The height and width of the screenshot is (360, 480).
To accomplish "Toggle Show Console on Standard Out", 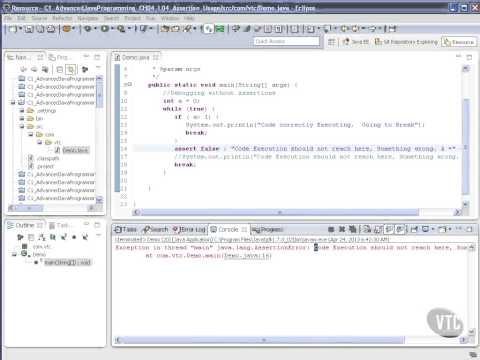I will pos(389,229).
